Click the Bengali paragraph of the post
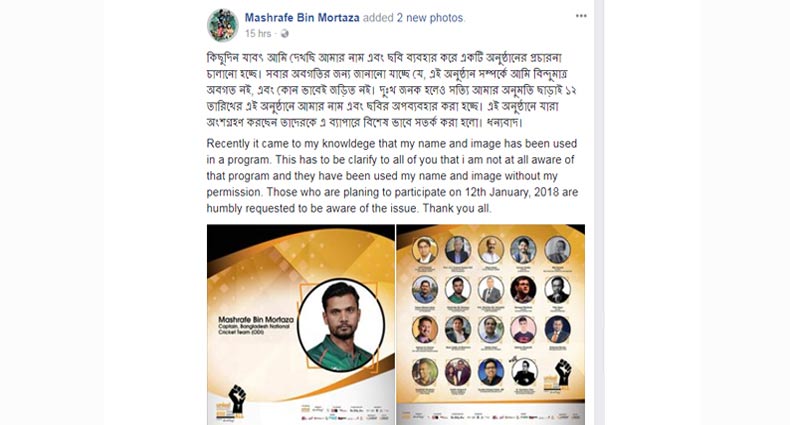Viewport: 790px width, 425px height. 391,90
